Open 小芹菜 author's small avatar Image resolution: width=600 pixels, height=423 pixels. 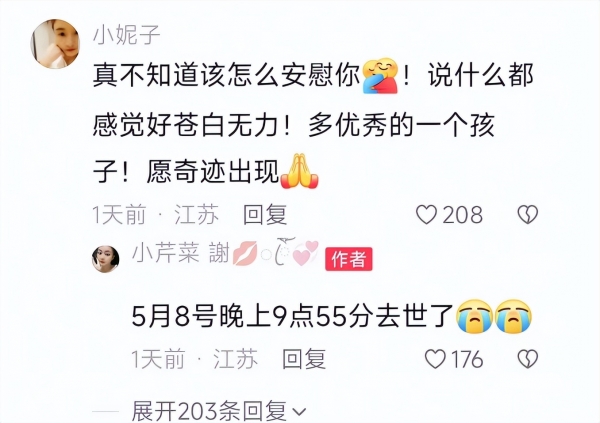pyautogui.click(x=106, y=259)
